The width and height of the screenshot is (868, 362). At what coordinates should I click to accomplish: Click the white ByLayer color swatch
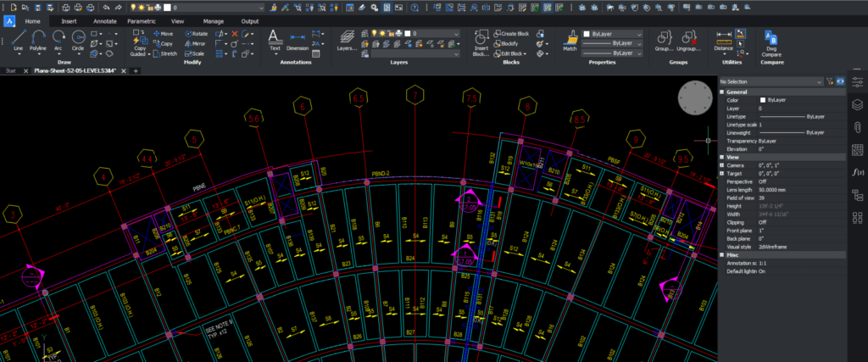click(762, 100)
